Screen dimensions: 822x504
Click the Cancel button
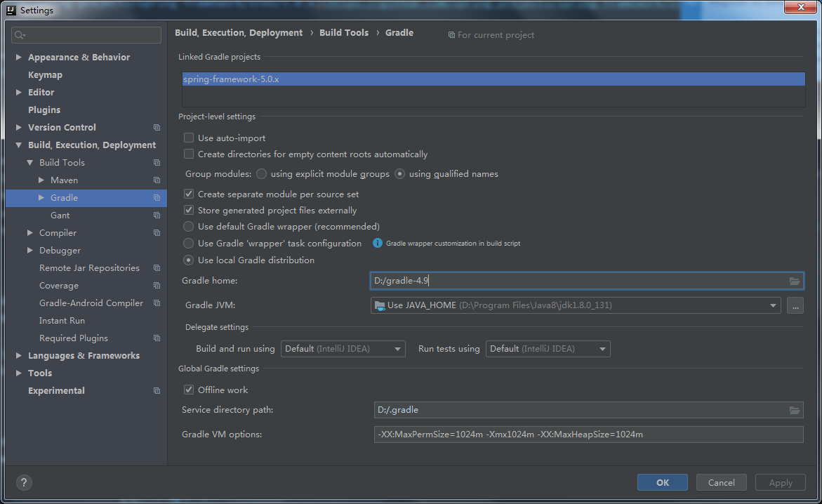pyautogui.click(x=721, y=483)
